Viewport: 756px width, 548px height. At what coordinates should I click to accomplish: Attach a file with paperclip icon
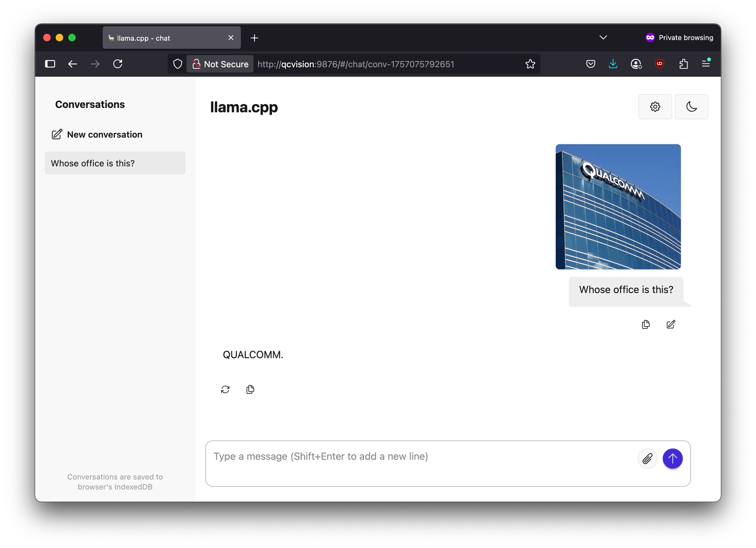pos(647,459)
